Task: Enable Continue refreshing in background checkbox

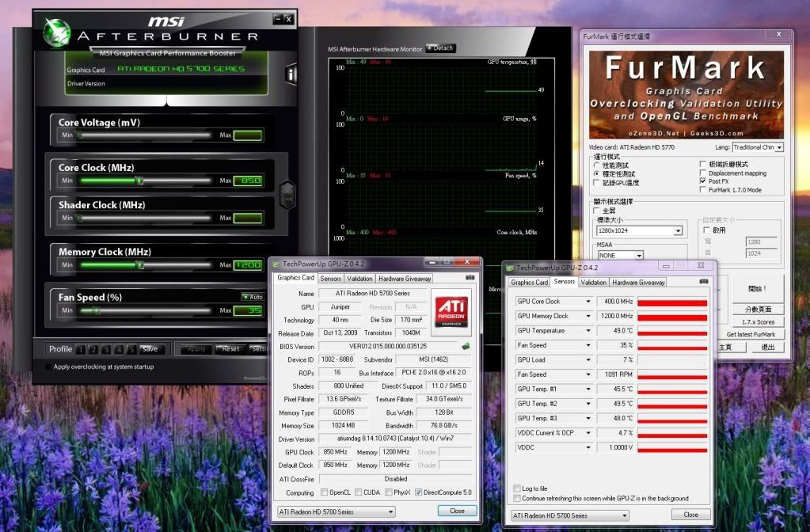Action: coord(516,499)
